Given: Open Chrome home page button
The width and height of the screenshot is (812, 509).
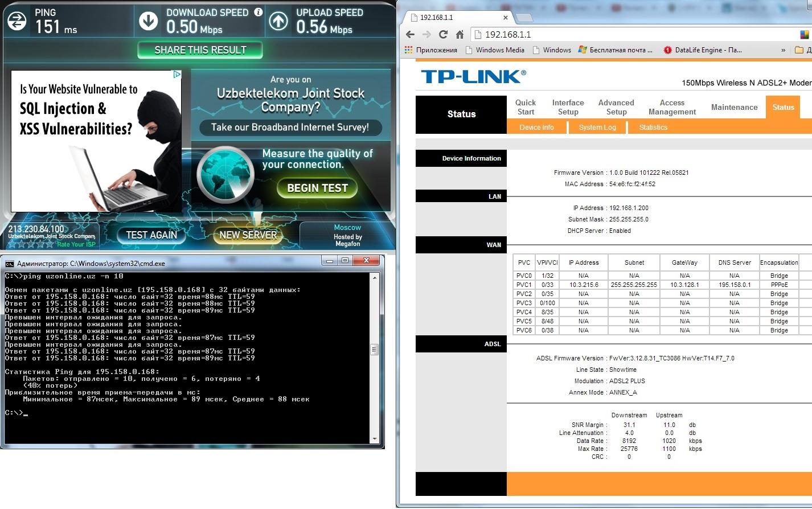Looking at the screenshot, I should (x=460, y=35).
